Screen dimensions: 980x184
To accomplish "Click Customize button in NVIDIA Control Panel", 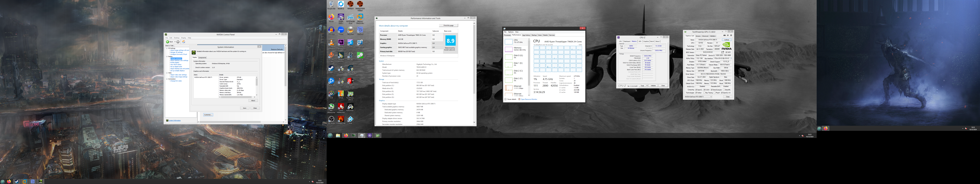I will pyautogui.click(x=208, y=115).
